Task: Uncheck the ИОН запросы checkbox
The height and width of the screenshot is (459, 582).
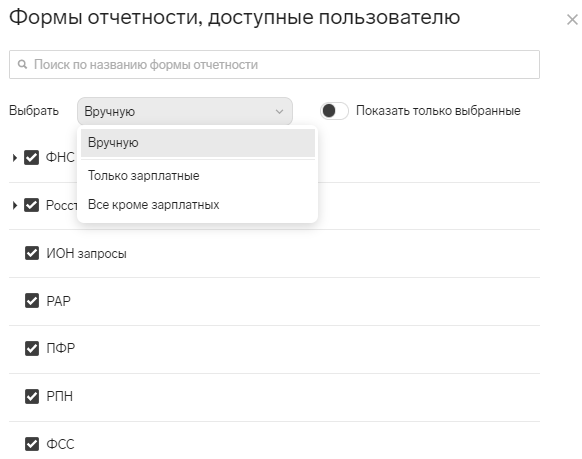Action: (x=32, y=253)
